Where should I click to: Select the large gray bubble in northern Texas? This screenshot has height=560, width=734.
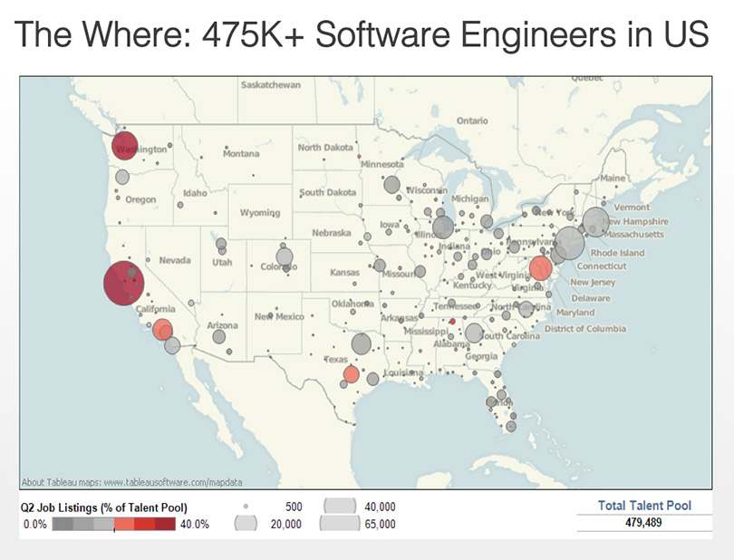(x=361, y=343)
